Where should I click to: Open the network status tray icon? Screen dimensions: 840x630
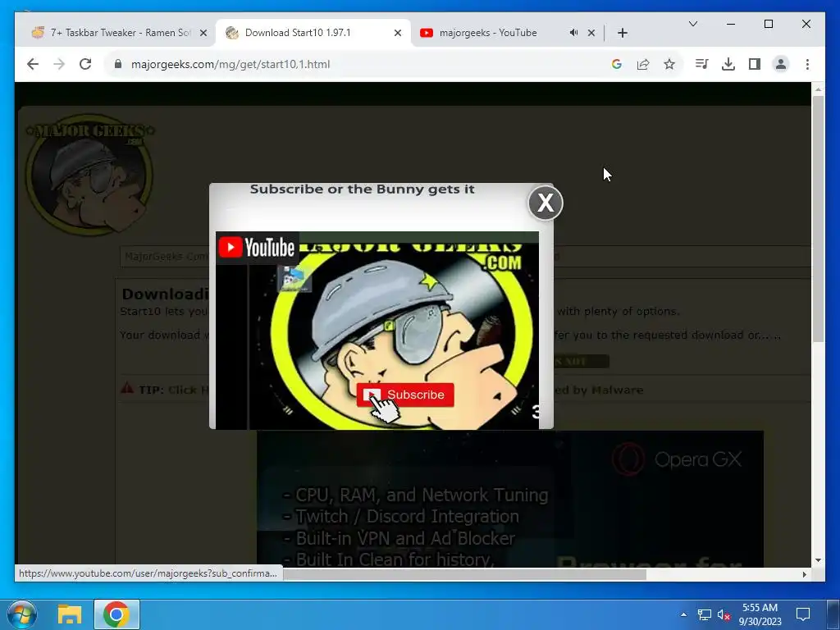tap(704, 615)
